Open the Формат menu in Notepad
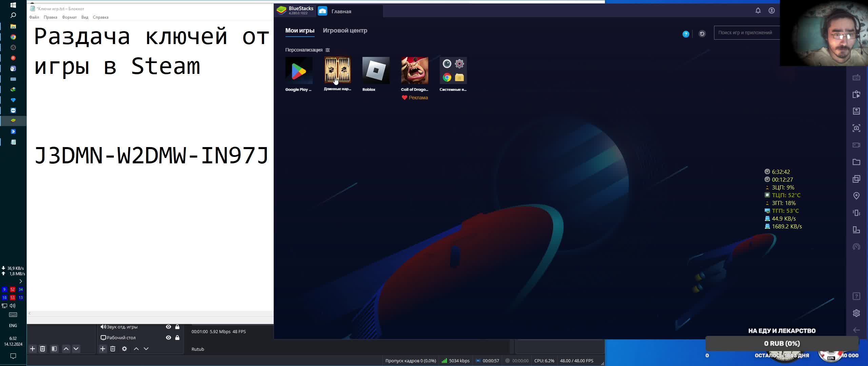 coord(69,17)
